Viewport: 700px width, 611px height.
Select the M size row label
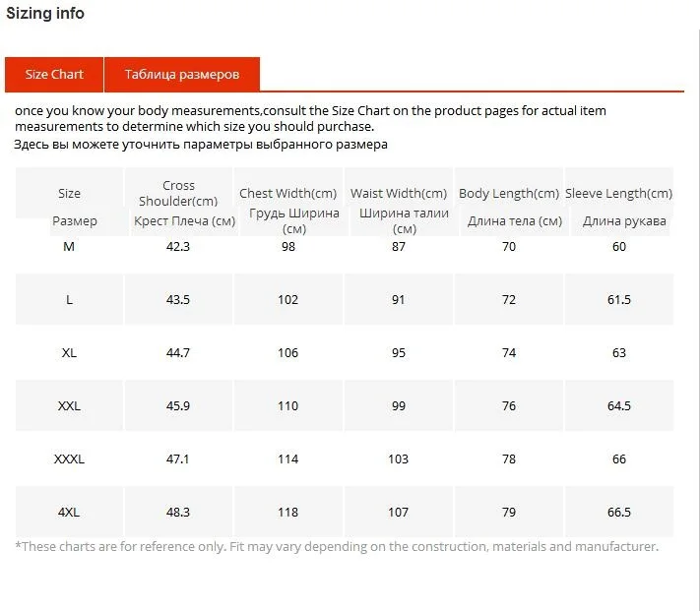[69, 247]
